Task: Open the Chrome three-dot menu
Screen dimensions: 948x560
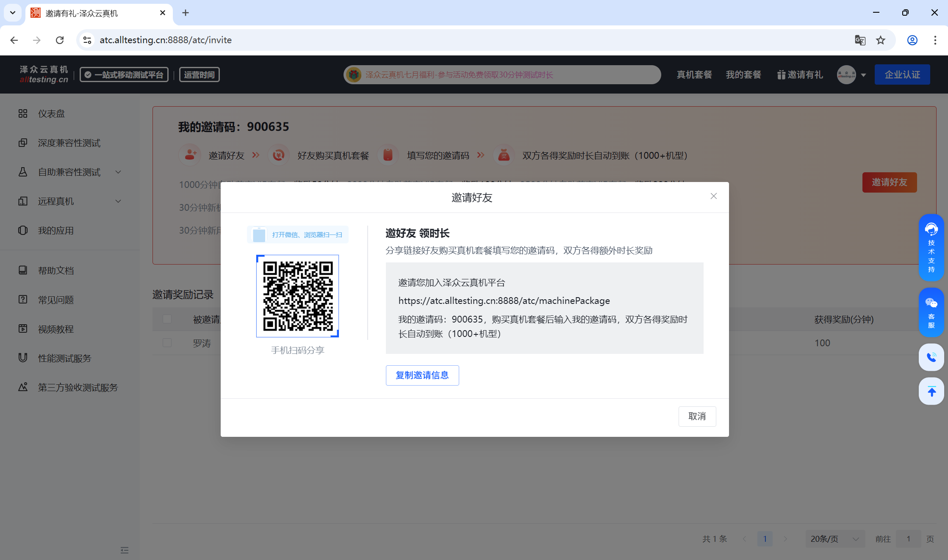Action: [935, 40]
